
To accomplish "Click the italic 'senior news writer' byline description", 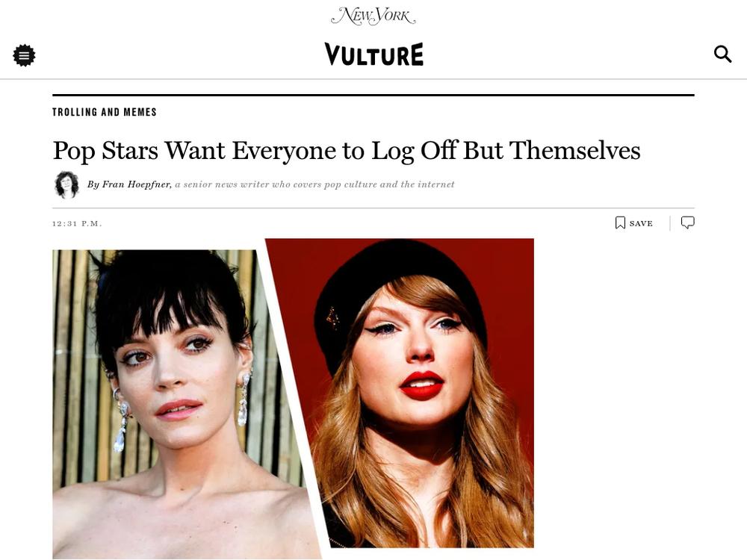I will pyautogui.click(x=315, y=184).
